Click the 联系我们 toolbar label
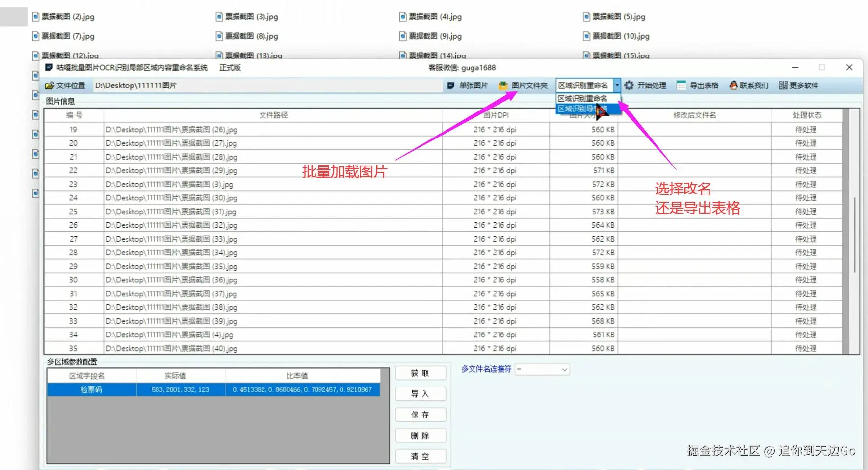Image resolution: width=868 pixels, height=470 pixels. click(754, 85)
